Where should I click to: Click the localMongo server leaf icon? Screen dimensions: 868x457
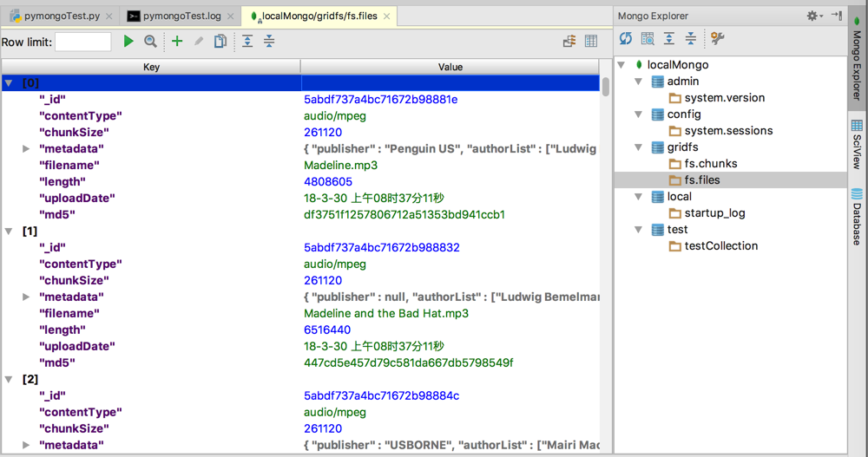[639, 65]
